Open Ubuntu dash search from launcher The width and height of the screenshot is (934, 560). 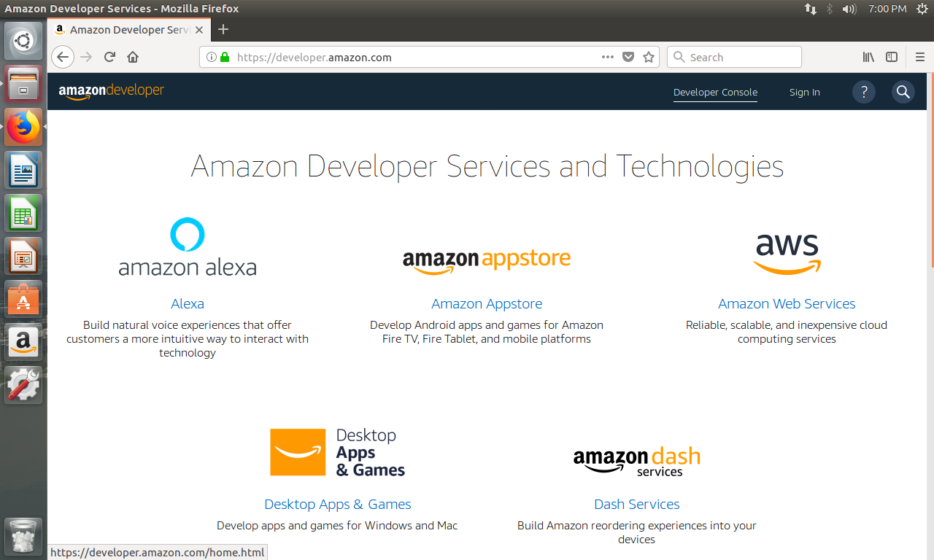point(23,41)
